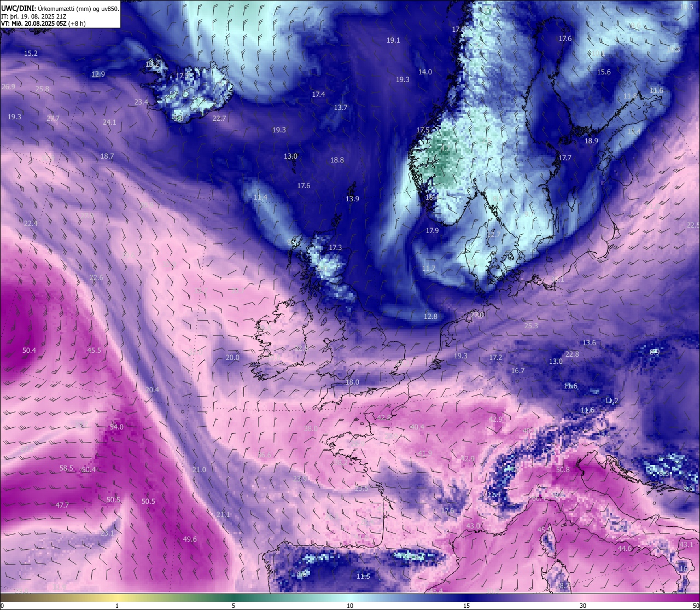The height and width of the screenshot is (610, 700).
Task: Click the 18.8 value label
Action: point(337,160)
